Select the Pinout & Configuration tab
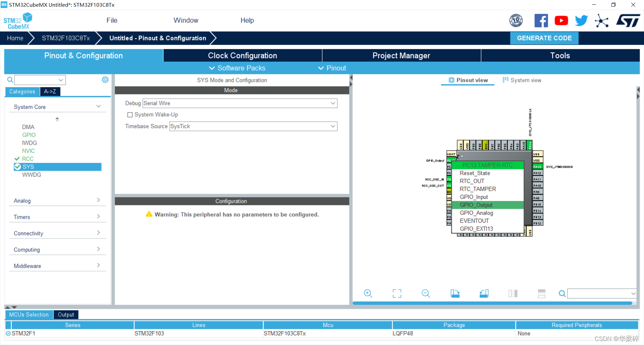The image size is (644, 345). coord(84,56)
